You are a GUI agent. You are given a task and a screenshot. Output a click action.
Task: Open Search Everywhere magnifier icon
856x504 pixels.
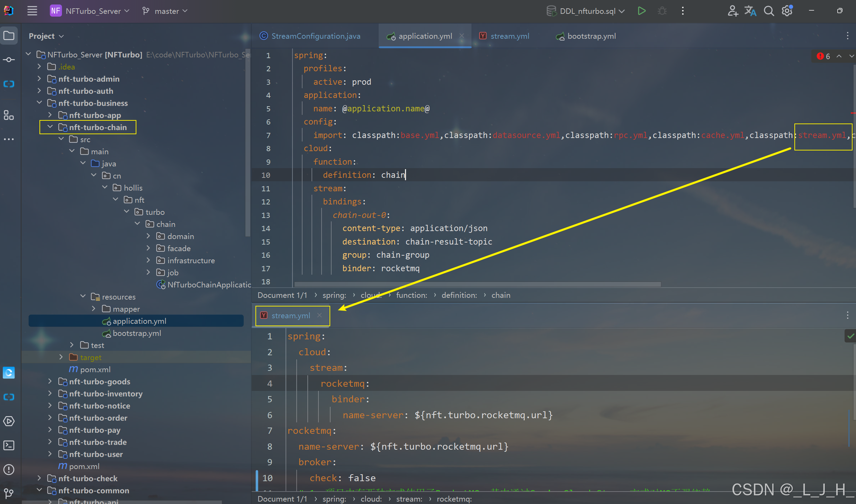(x=768, y=11)
